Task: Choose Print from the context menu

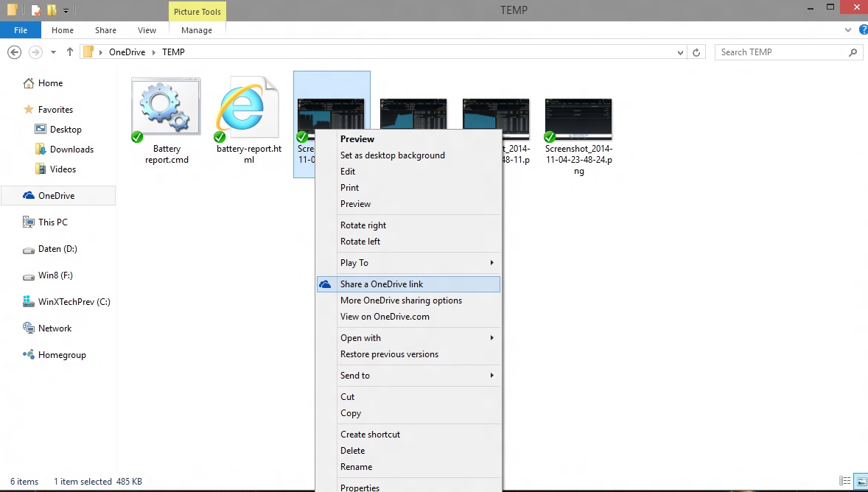Action: click(x=408, y=188)
